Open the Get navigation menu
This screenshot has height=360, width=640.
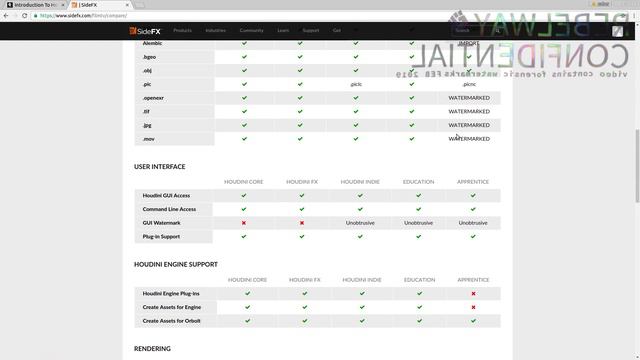click(336, 30)
